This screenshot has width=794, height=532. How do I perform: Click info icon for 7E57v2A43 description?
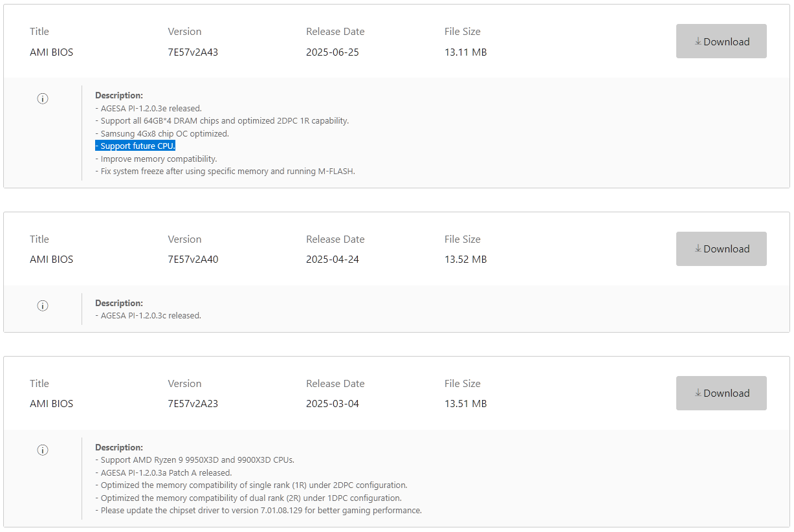(x=43, y=98)
